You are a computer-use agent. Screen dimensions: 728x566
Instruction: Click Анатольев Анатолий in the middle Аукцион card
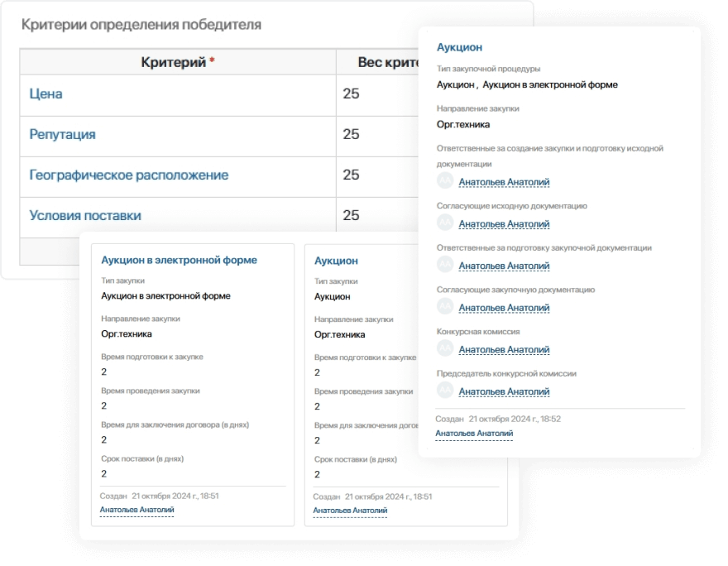(348, 510)
